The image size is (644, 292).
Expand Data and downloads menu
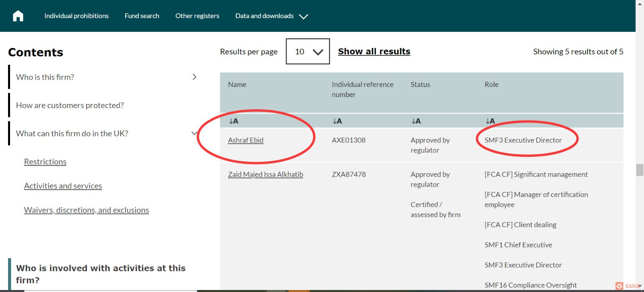click(x=272, y=16)
